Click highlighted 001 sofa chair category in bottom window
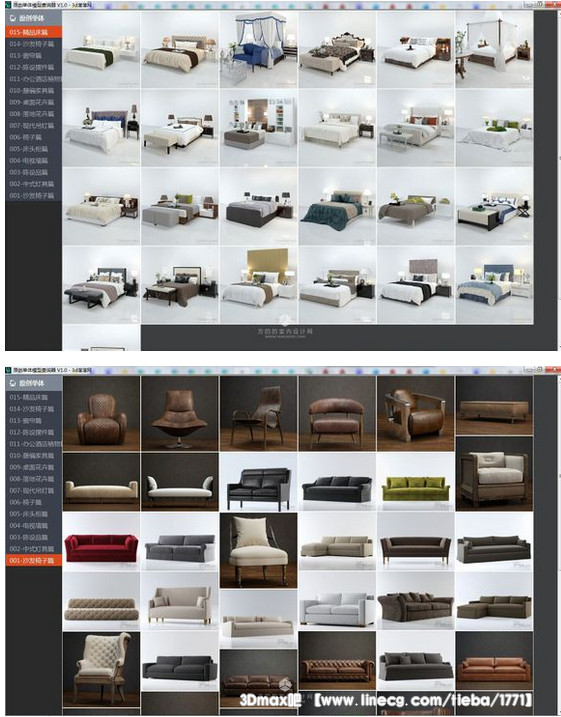The image size is (561, 717). [33, 560]
